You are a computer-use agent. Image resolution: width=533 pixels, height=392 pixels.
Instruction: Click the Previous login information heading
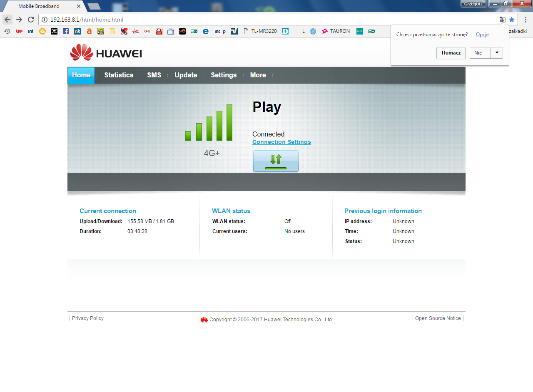point(383,211)
